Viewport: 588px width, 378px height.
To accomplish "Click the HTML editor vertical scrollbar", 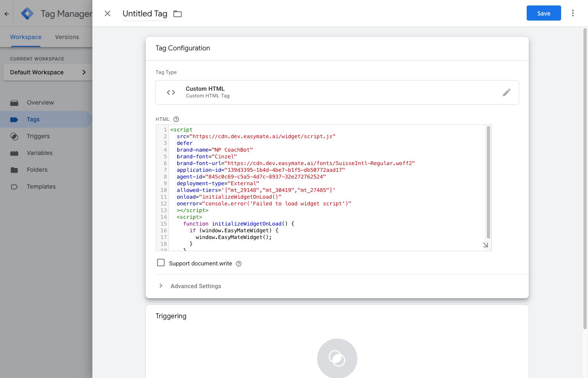I will pyautogui.click(x=488, y=182).
